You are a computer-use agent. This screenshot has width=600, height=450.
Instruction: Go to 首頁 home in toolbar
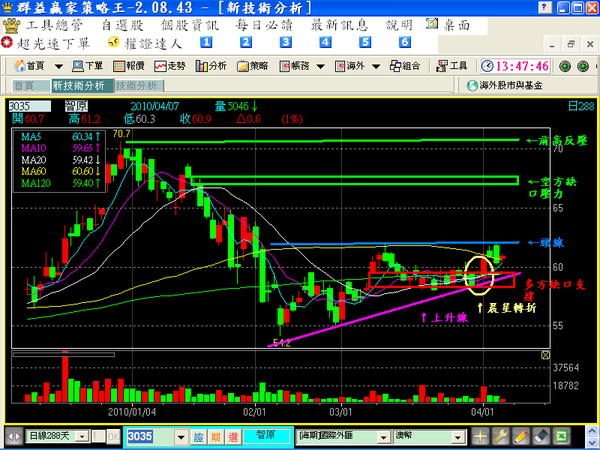(29, 66)
